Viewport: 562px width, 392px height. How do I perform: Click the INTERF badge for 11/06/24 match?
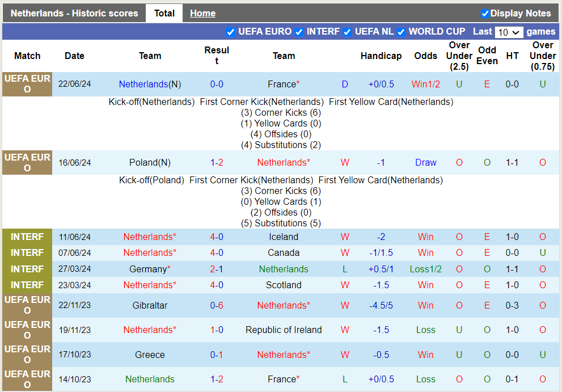(27, 237)
